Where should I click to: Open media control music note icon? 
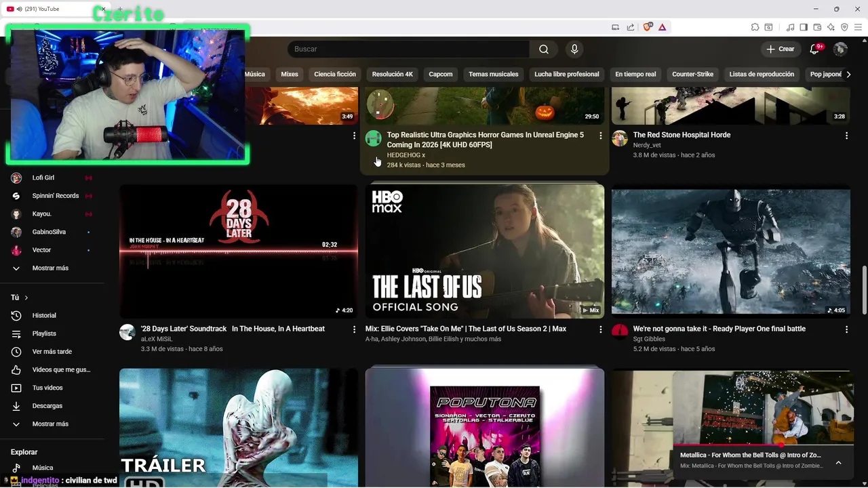pos(790,27)
